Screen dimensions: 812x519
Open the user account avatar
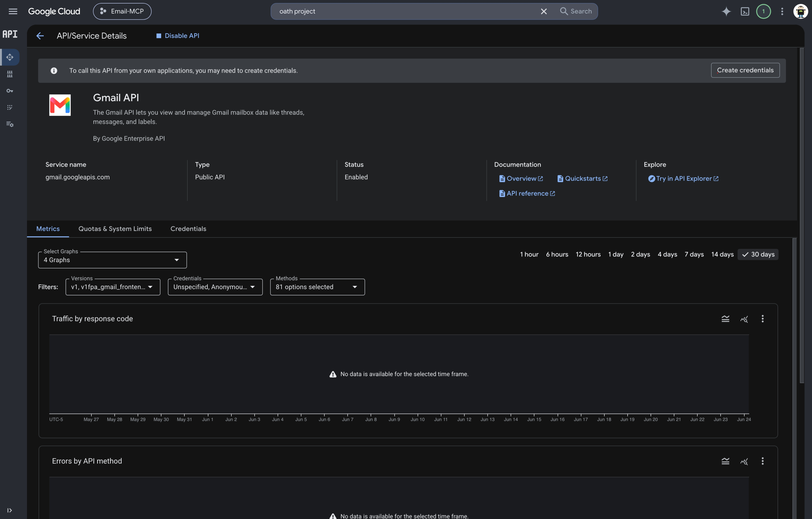click(801, 11)
